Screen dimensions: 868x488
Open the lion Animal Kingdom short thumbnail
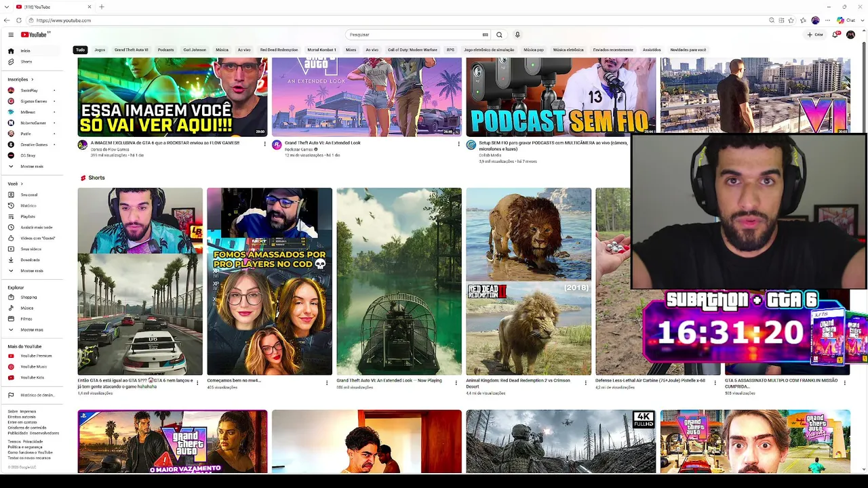click(528, 281)
